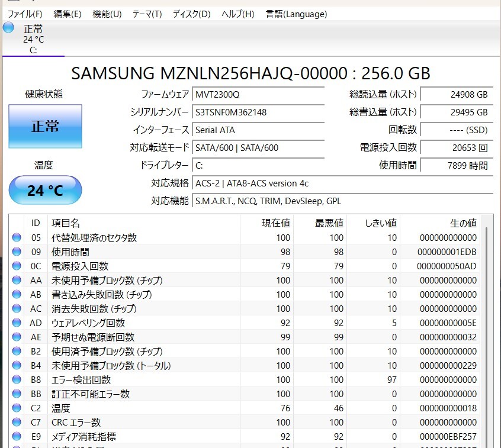Open the テーマ(T) menu

[147, 14]
